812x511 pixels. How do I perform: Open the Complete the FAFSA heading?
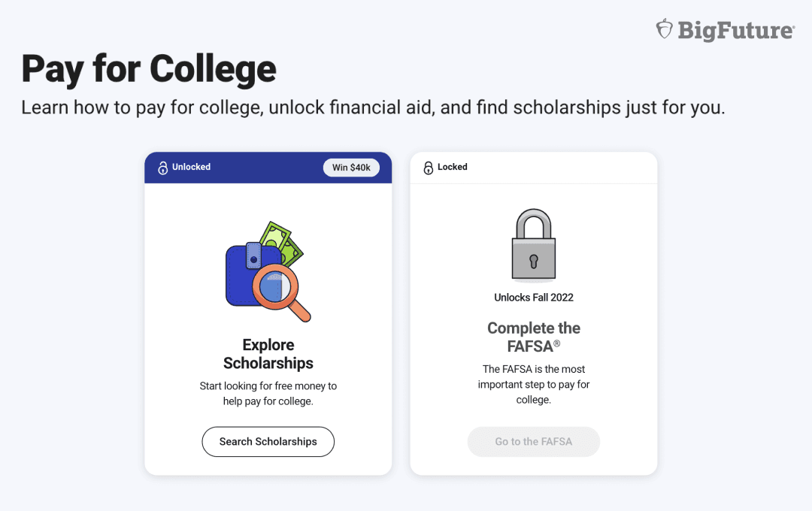(533, 337)
